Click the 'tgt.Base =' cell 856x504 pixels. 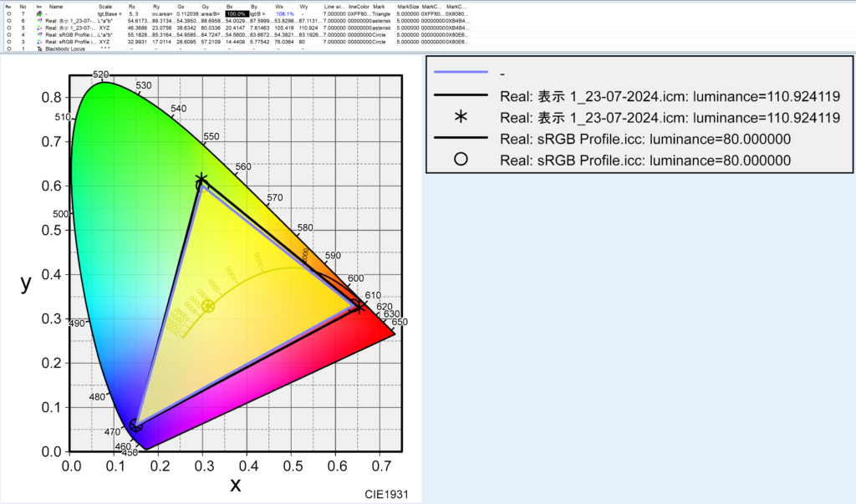click(x=110, y=13)
